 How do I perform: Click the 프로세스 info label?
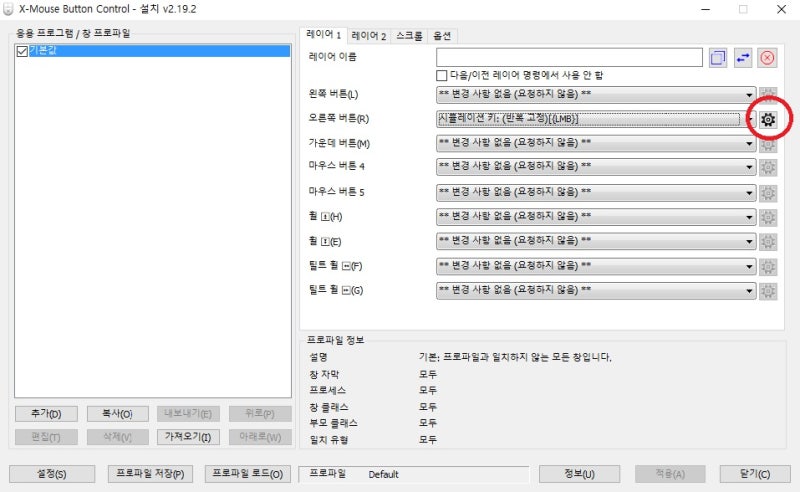tap(328, 390)
